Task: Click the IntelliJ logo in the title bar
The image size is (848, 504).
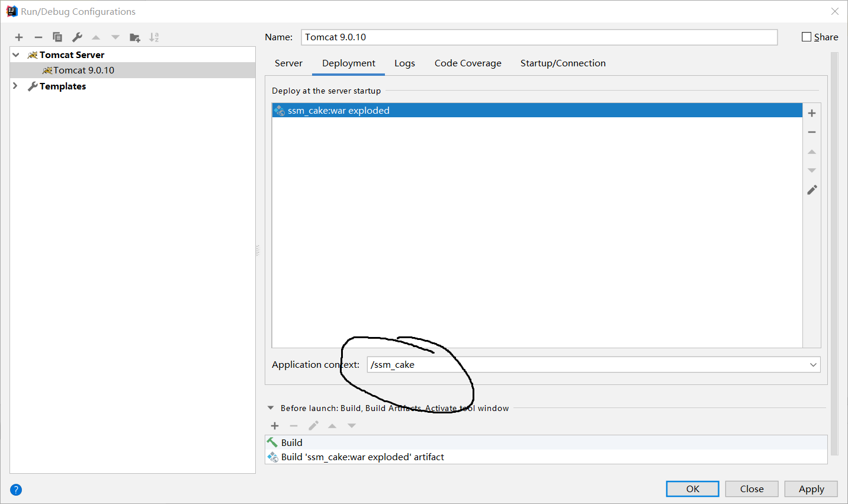Action: 11,11
